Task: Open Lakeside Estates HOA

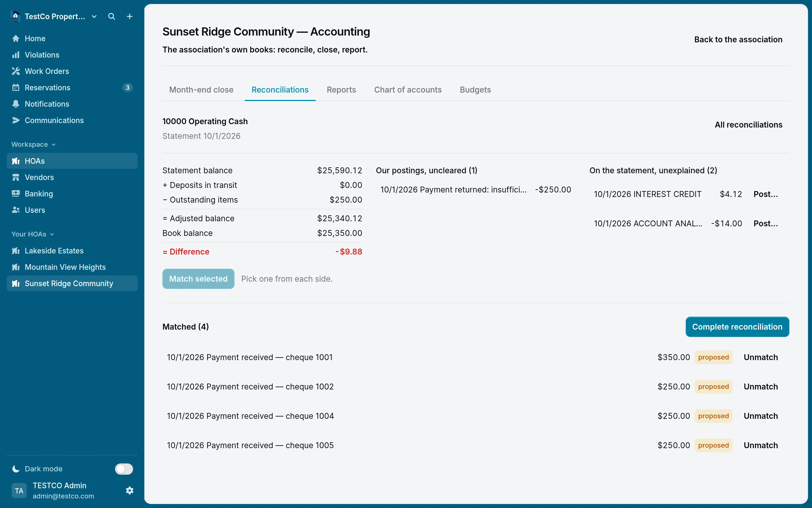Action: click(72, 251)
